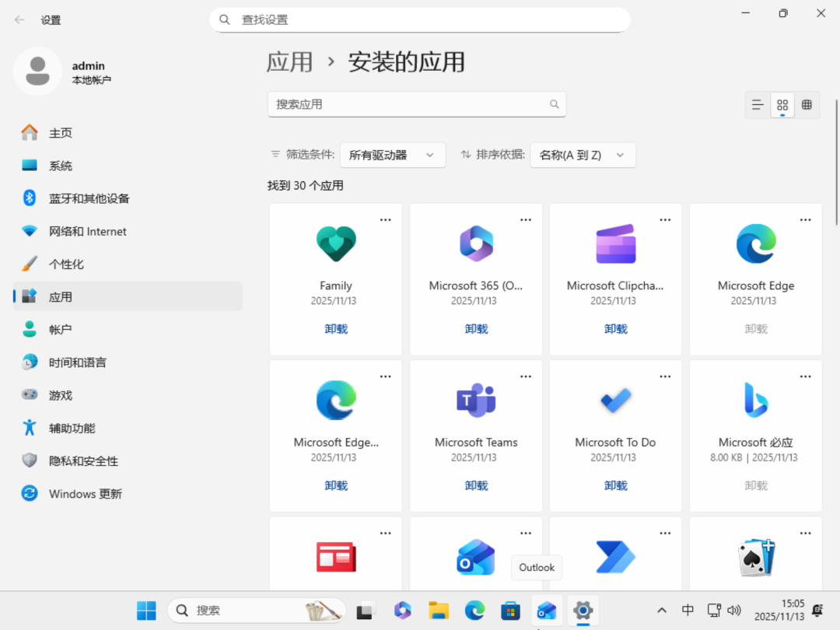Uninstall Family via 卸载
This screenshot has height=630, width=840.
(x=336, y=329)
